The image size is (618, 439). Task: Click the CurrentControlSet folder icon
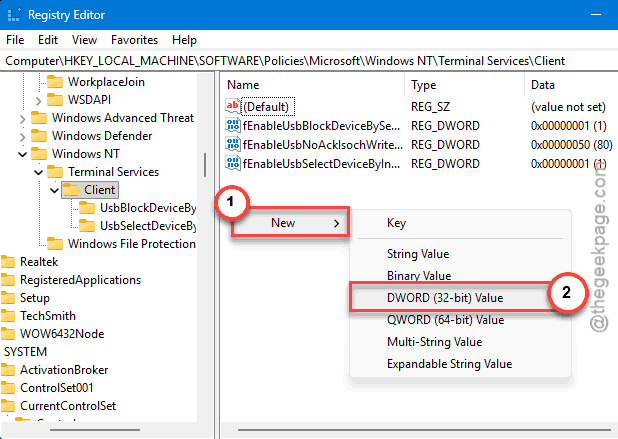8,406
